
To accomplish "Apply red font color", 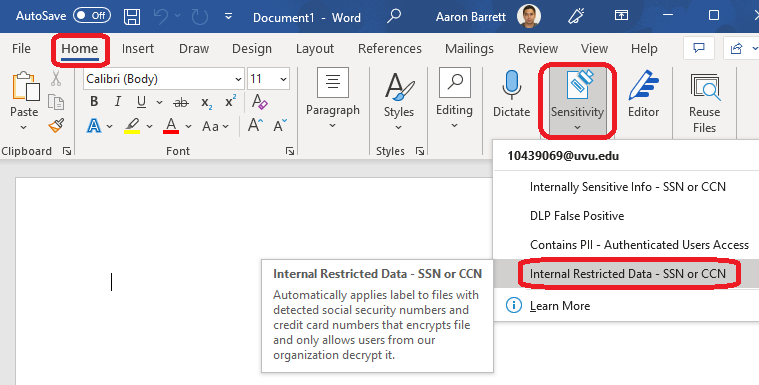I will tap(171, 126).
